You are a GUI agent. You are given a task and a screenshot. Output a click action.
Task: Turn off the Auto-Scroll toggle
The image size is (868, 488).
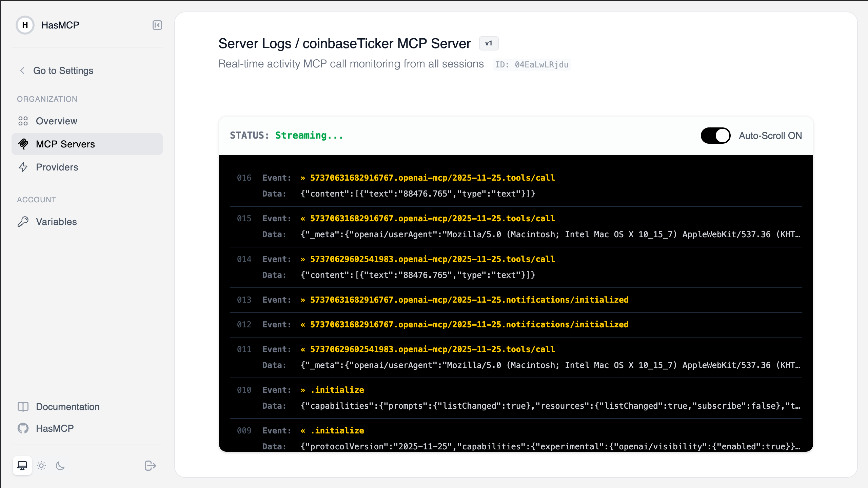(715, 135)
